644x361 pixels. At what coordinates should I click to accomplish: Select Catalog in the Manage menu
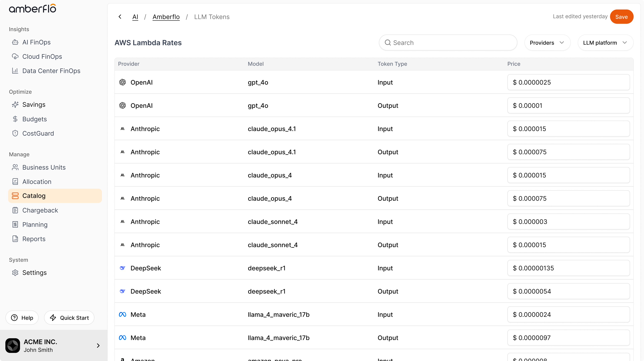click(x=34, y=196)
